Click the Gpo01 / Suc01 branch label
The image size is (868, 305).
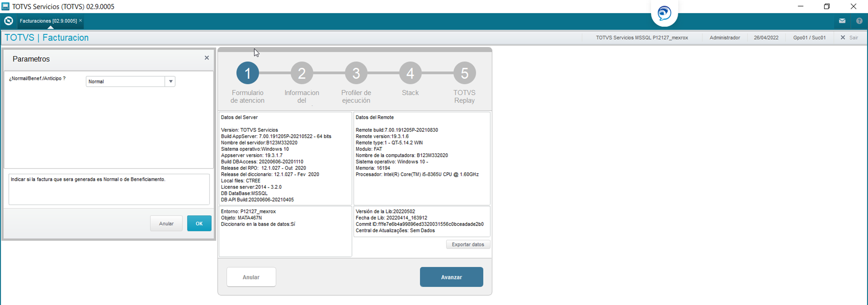809,38
